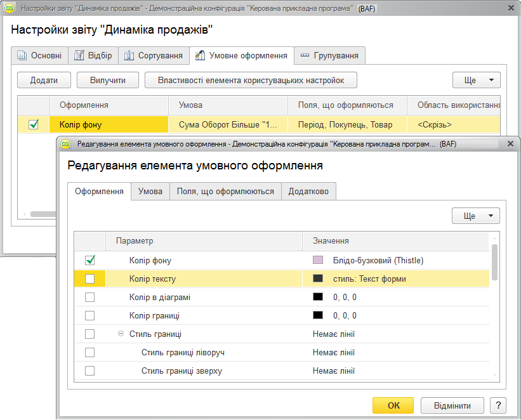Screen dimensions: 521x420
Task: Open the Групування tab
Action: (329, 55)
